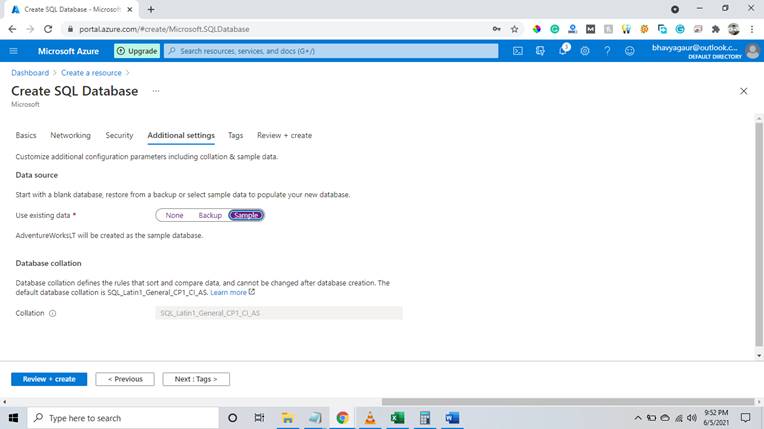This screenshot has height=429, width=764.
Task: Switch to the Tags tab
Action: click(235, 136)
